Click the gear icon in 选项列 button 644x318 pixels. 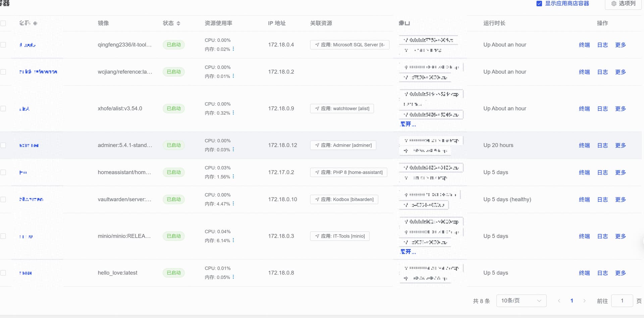[614, 4]
